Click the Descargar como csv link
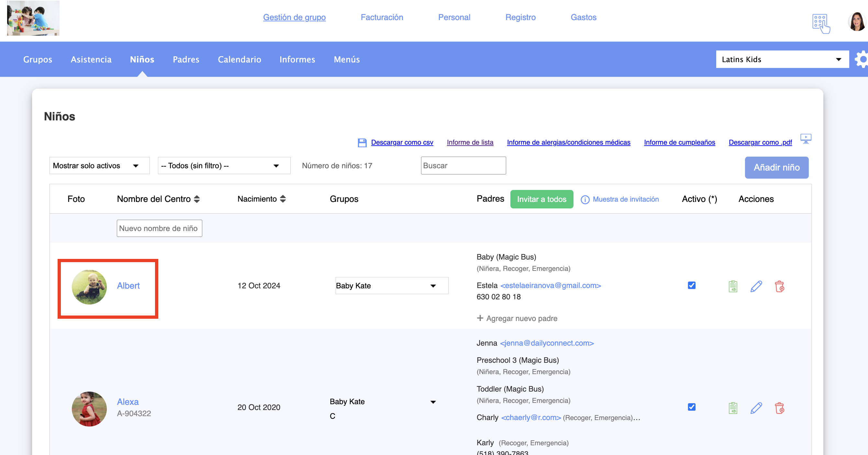The image size is (868, 455). point(402,142)
